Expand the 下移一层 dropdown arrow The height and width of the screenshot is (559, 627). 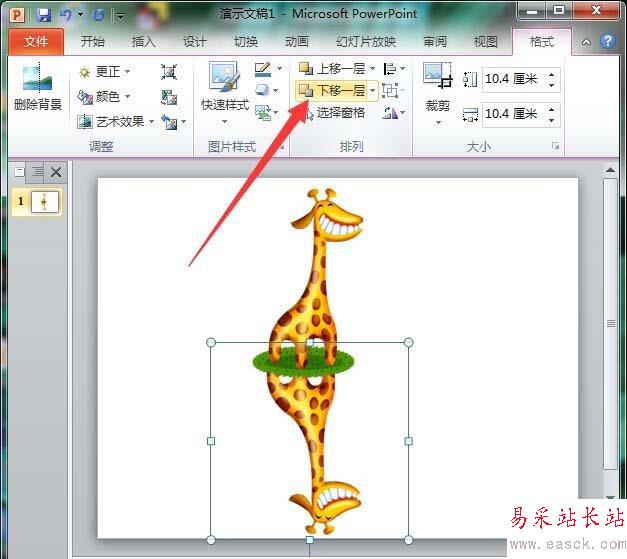(x=373, y=90)
